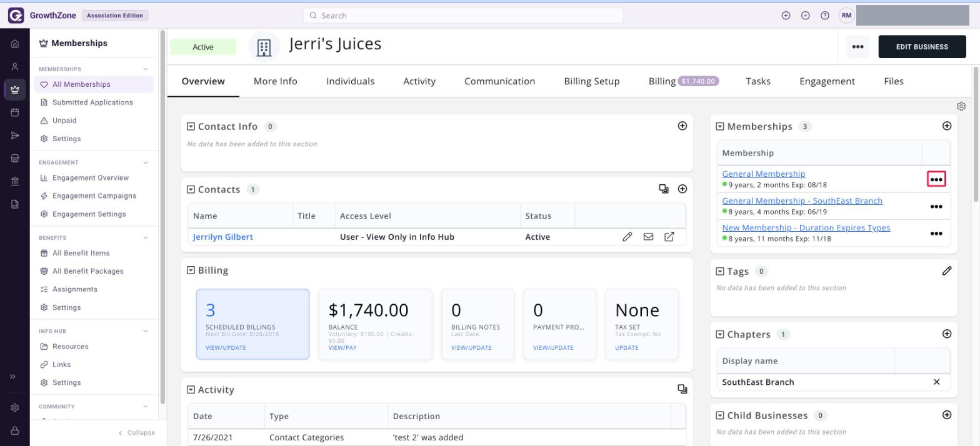Image resolution: width=980 pixels, height=446 pixels.
Task: Open the Home icon in left rail
Action: point(15,44)
